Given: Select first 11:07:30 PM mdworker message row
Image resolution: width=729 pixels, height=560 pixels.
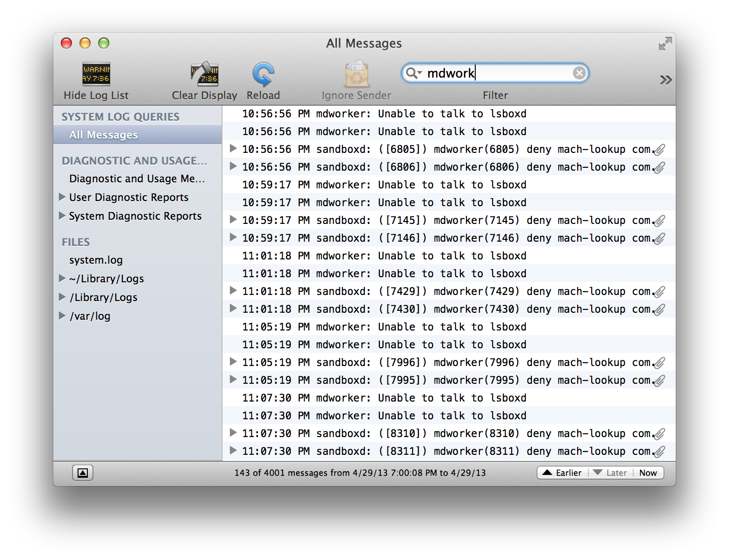Looking at the screenshot, I should pyautogui.click(x=449, y=398).
